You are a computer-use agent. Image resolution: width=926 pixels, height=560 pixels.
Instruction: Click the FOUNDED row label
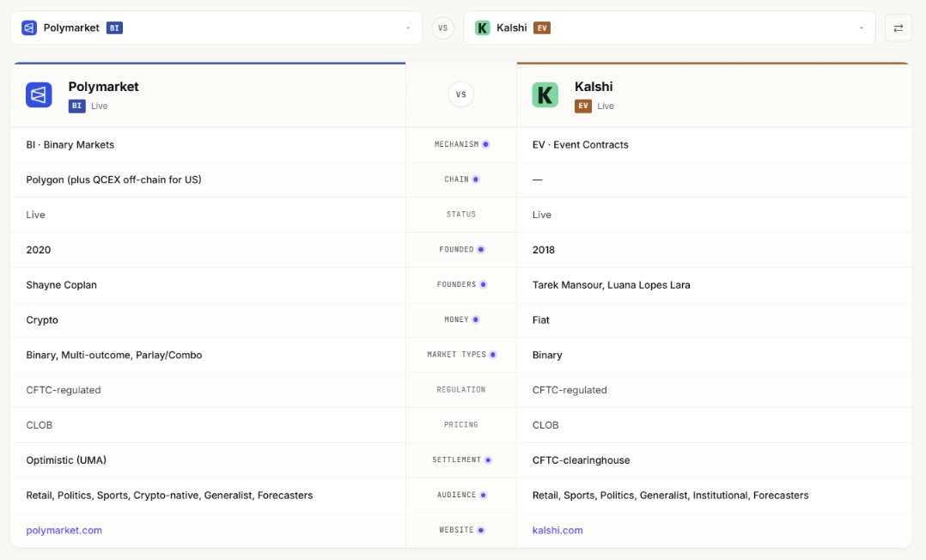[x=456, y=249]
